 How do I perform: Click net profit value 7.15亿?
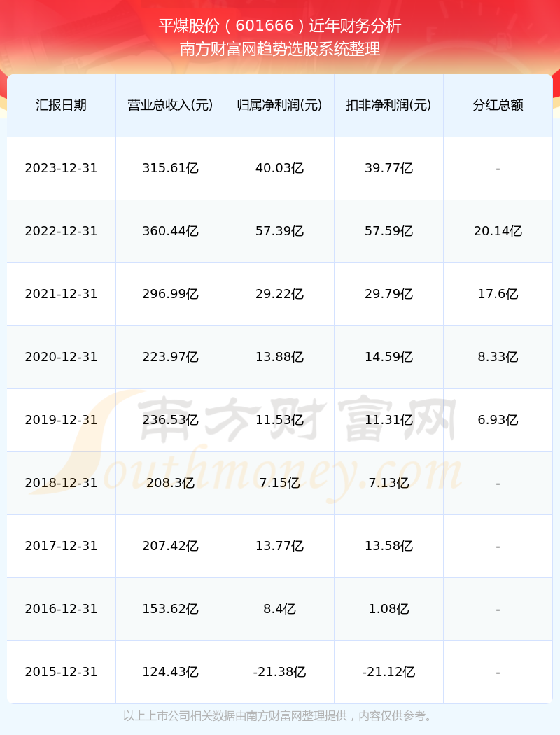click(280, 483)
